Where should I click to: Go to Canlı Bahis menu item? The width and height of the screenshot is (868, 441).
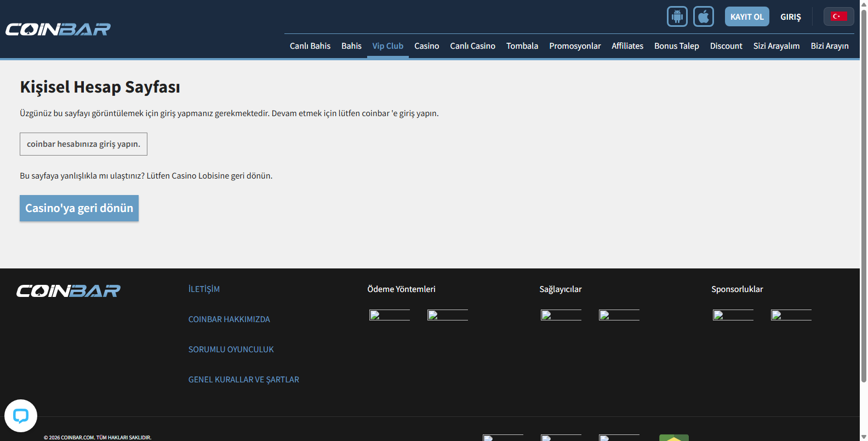(310, 46)
